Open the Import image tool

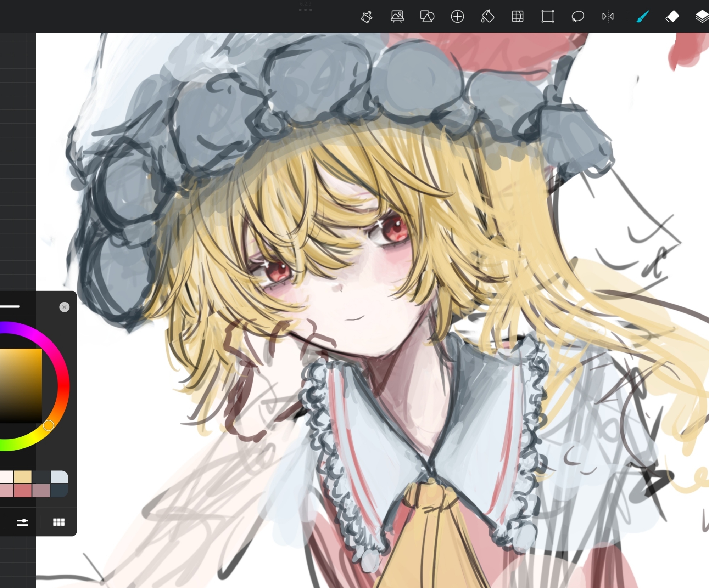pyautogui.click(x=397, y=17)
